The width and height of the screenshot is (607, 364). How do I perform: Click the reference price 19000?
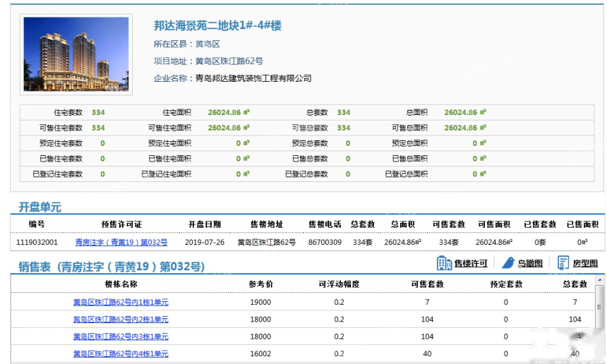click(260, 302)
